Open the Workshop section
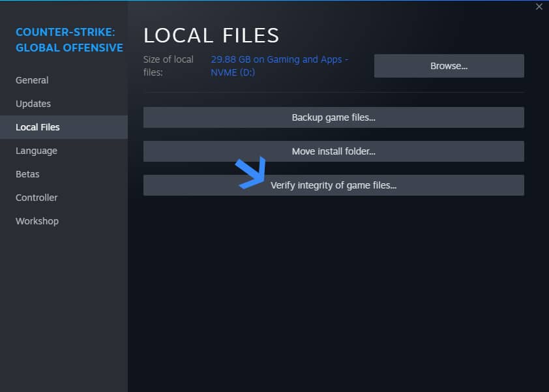Screen dimensions: 549x392 [37, 220]
